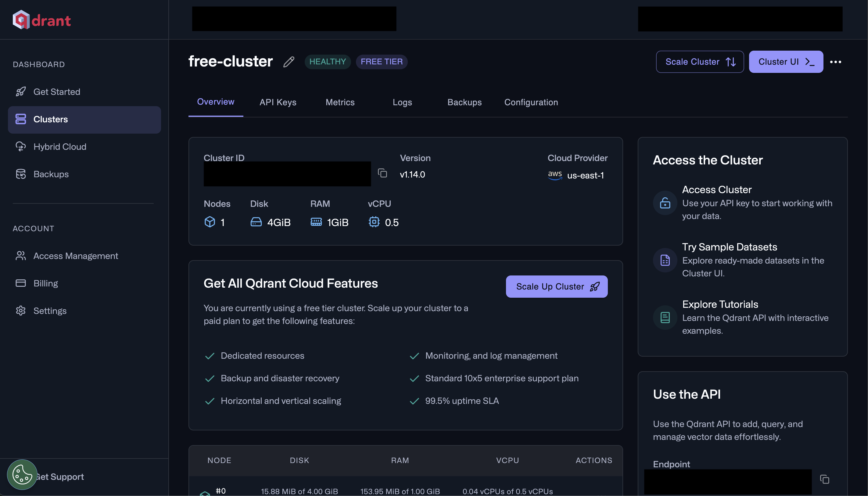
Task: Click the Explore Tutorials book icon
Action: click(x=665, y=318)
